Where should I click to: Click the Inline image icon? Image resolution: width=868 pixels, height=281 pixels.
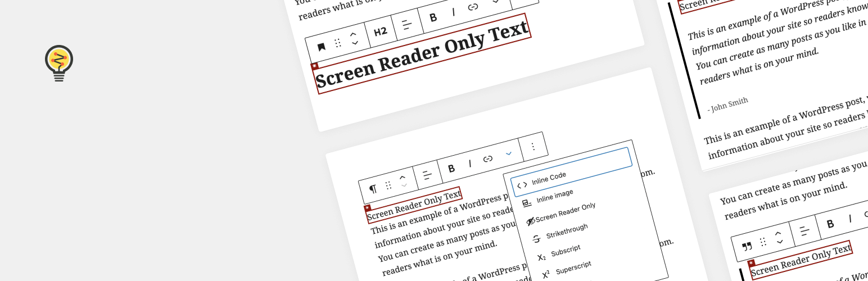click(x=527, y=203)
